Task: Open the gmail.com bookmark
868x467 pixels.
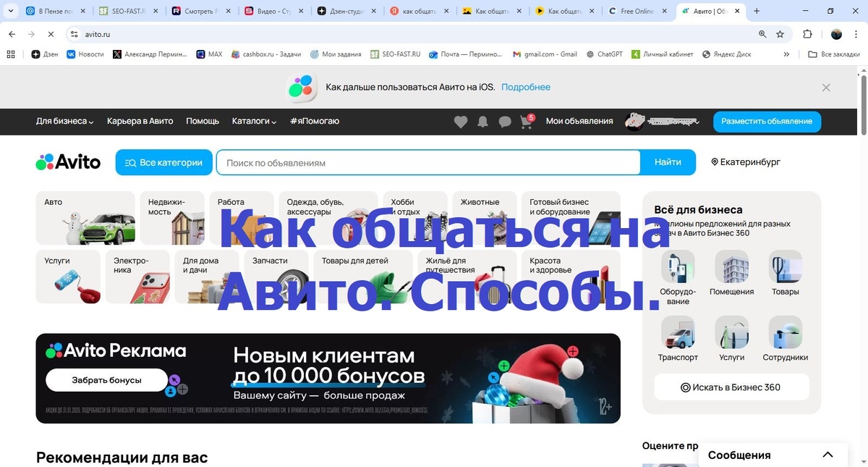Action: (x=545, y=54)
